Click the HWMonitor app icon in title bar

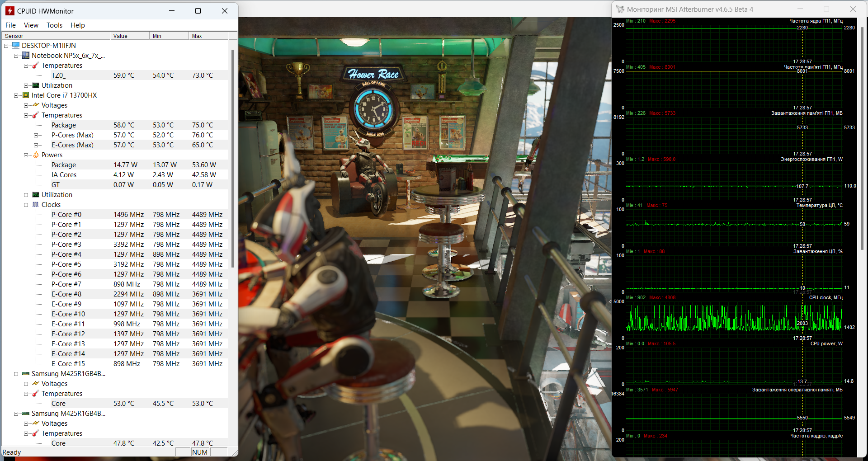pyautogui.click(x=10, y=11)
